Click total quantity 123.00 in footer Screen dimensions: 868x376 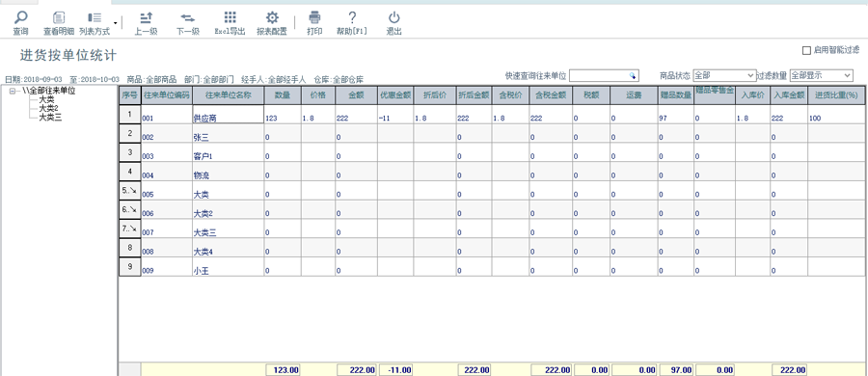(x=284, y=370)
